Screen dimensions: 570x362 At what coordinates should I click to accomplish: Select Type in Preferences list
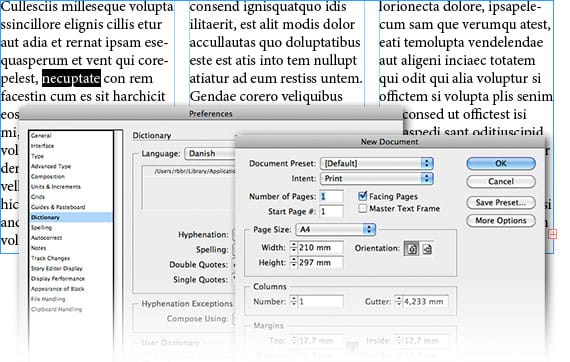click(71, 156)
